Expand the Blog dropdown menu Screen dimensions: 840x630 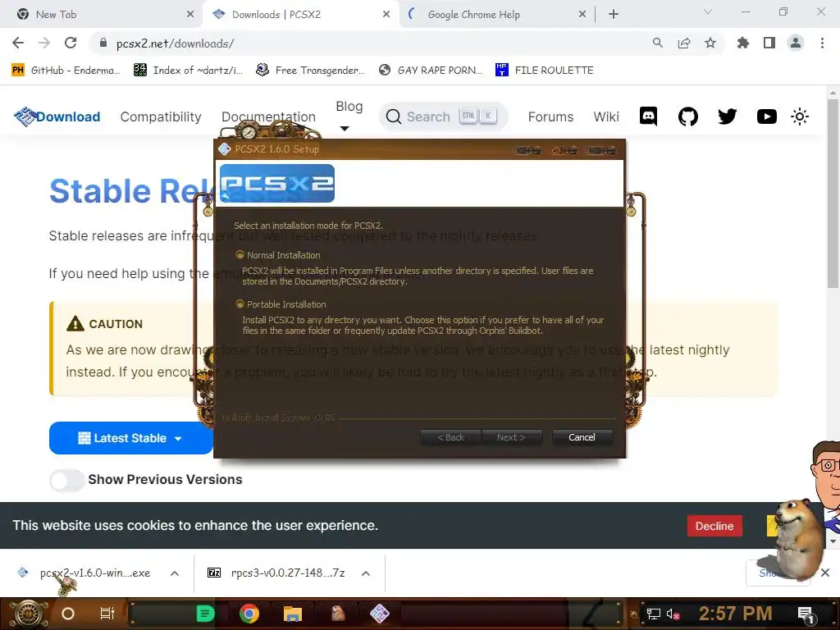(349, 116)
